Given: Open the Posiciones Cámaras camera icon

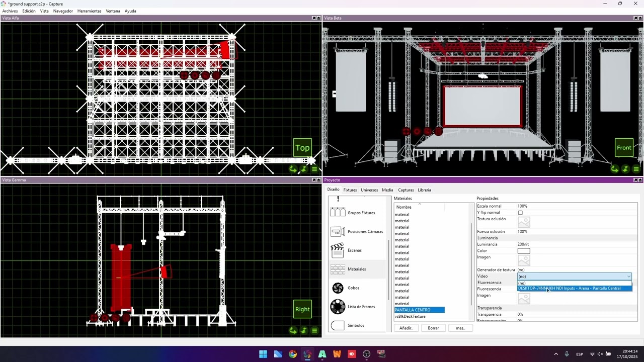Looking at the screenshot, I should click(x=338, y=231).
